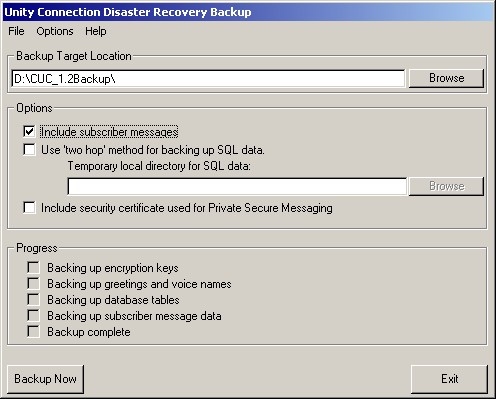Open the Help menu

[x=96, y=31]
